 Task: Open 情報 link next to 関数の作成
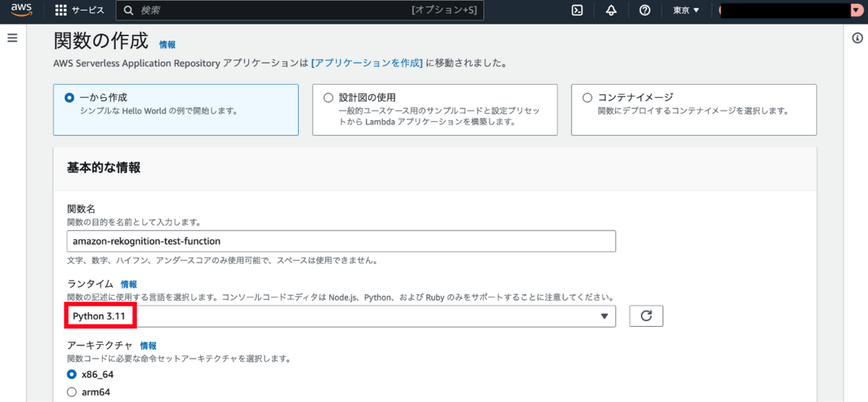[x=167, y=45]
